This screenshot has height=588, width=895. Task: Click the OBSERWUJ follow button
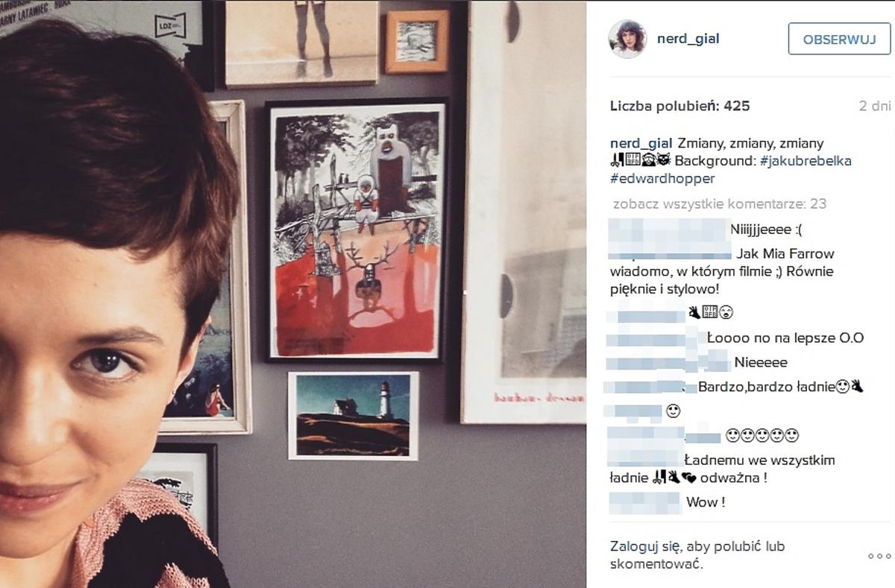point(839,39)
